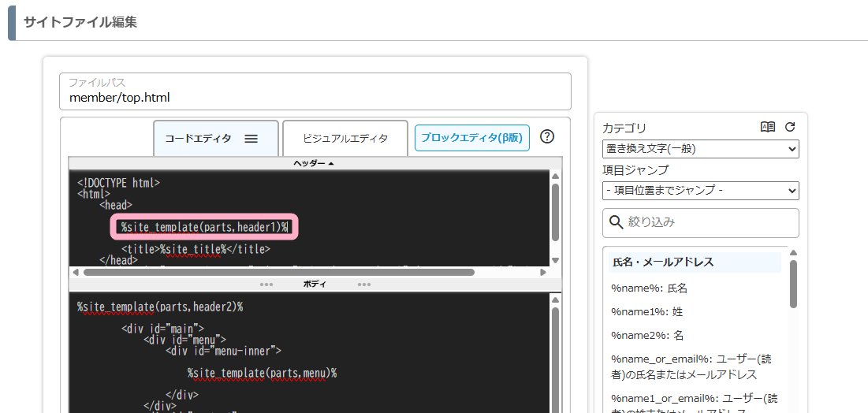This screenshot has height=413, width=868.
Task: Click right dots handle beside ボディ divider
Action: (x=363, y=285)
